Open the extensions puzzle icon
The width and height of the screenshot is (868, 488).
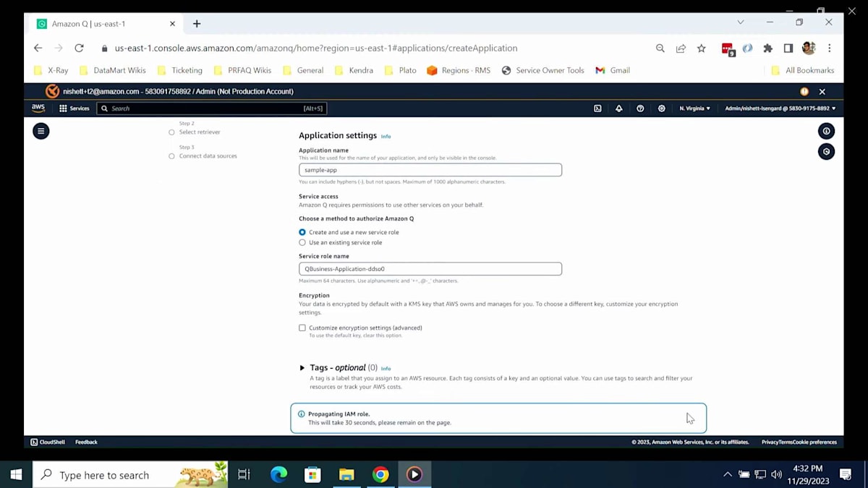(x=767, y=48)
